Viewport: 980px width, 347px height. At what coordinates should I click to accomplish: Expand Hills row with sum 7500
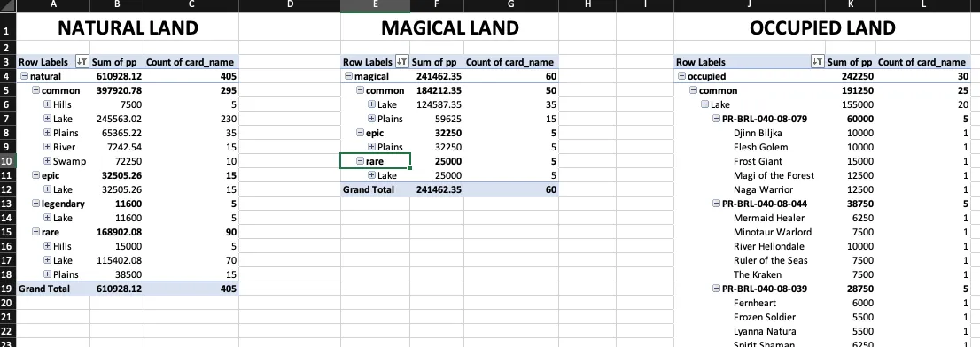[x=48, y=104]
